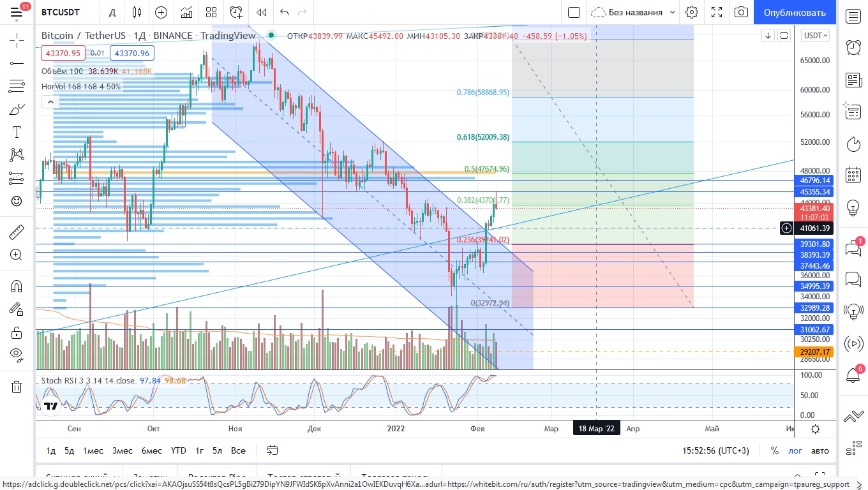Select the ruler measure tool
Viewport: 868px width, 490px height.
[17, 232]
